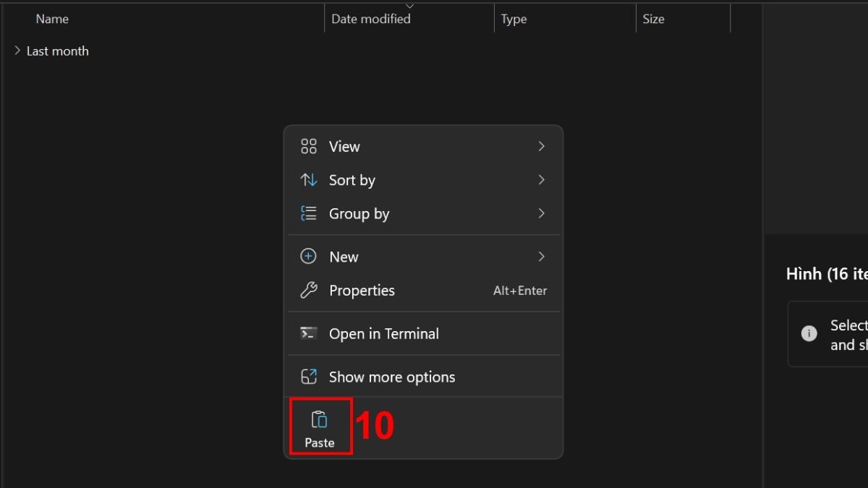Image resolution: width=868 pixels, height=488 pixels.
Task: Click the Open in Terminal icon
Action: coord(309,333)
